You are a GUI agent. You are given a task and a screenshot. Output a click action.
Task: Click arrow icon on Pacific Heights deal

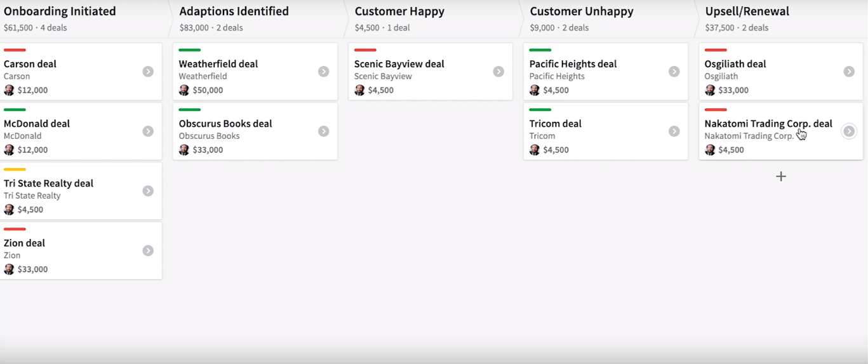(x=674, y=72)
